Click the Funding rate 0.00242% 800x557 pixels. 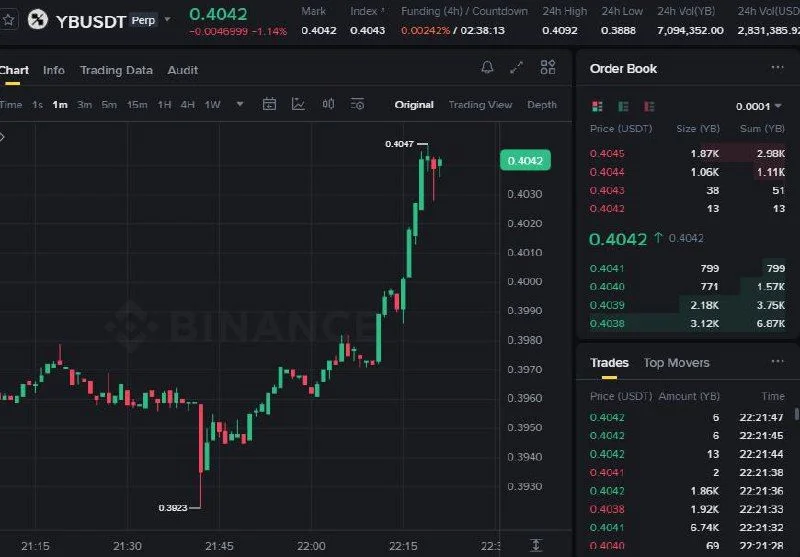426,31
